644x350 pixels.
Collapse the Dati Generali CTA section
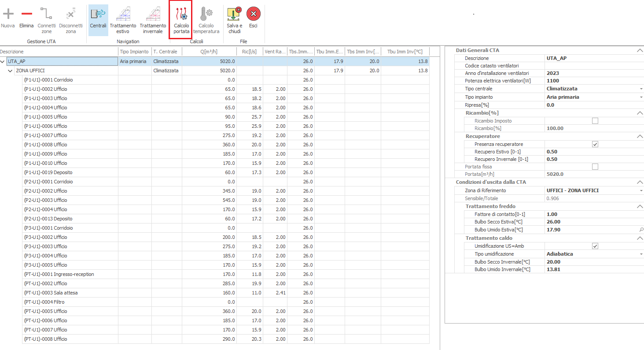click(640, 51)
